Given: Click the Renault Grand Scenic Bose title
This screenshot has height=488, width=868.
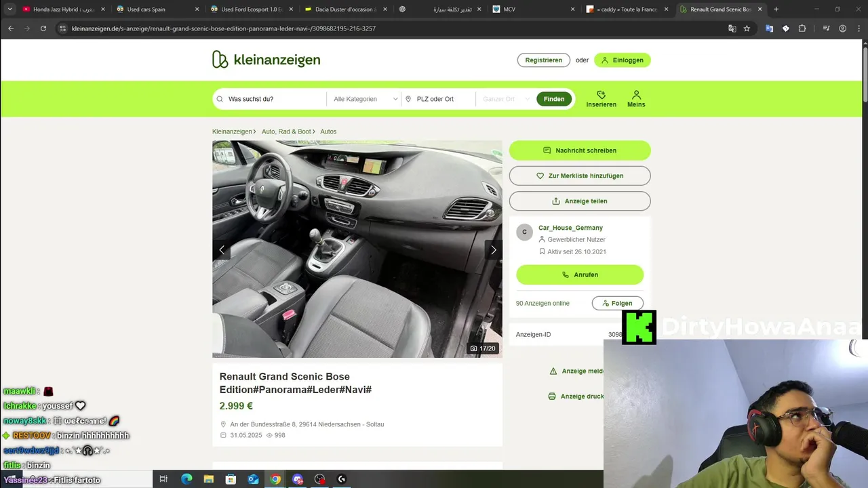Looking at the screenshot, I should coord(296,383).
